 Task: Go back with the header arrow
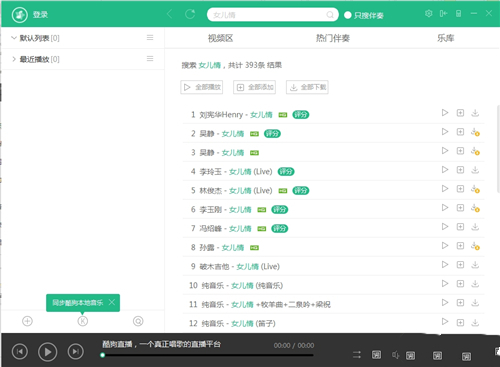169,14
